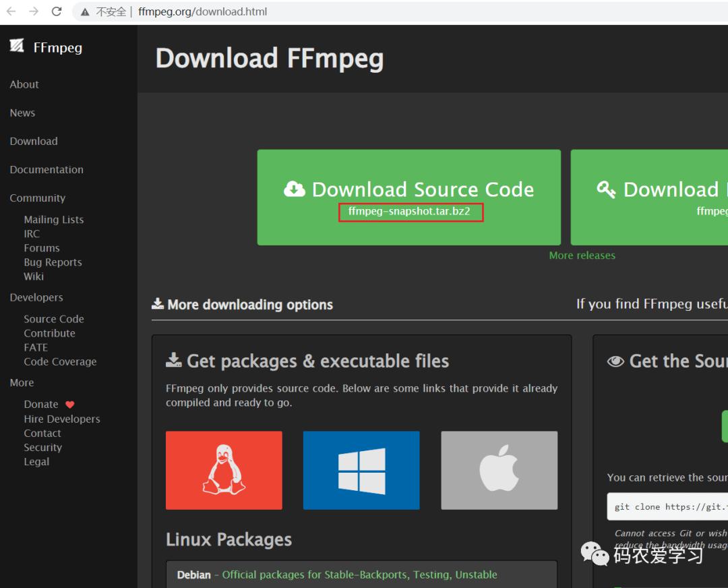The height and width of the screenshot is (588, 728).
Task: Click the browser forward arrow
Action: (34, 11)
